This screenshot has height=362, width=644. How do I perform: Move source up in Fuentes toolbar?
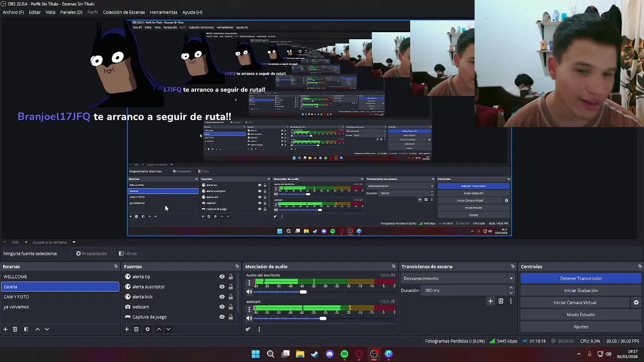coord(159,329)
